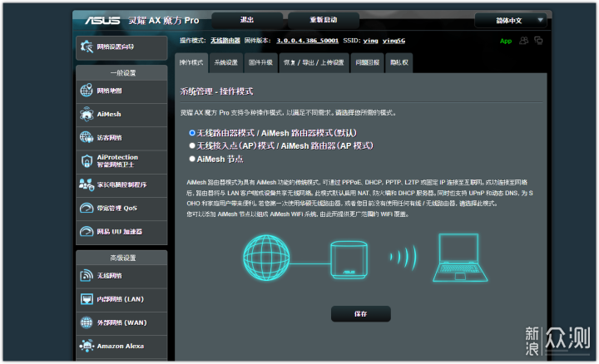This screenshot has width=599, height=364.
Task: Open firmware version 3.0.0.4.386_50001 link
Action: [x=308, y=41]
